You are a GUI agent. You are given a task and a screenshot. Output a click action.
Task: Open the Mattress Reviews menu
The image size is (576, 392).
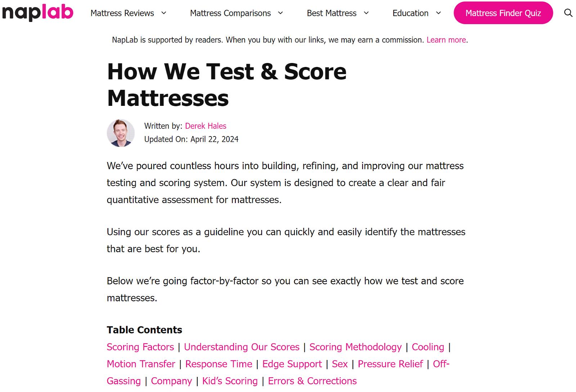click(122, 13)
